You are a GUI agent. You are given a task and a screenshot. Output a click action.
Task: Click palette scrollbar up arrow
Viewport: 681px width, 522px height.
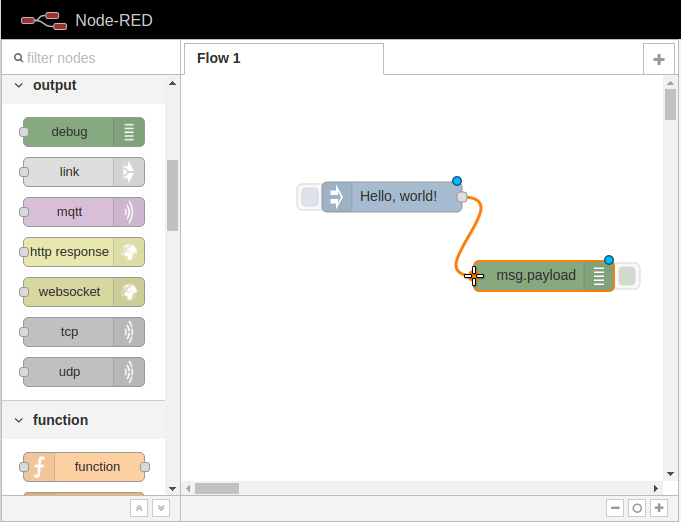(172, 83)
